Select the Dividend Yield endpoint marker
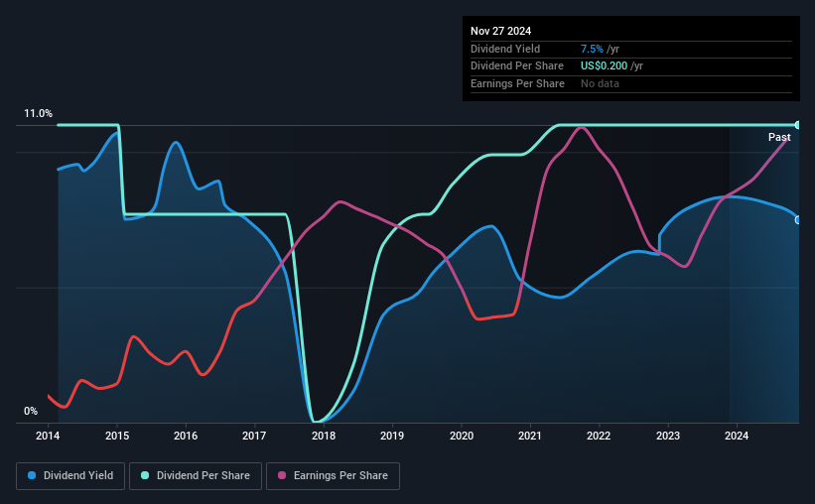 click(798, 220)
